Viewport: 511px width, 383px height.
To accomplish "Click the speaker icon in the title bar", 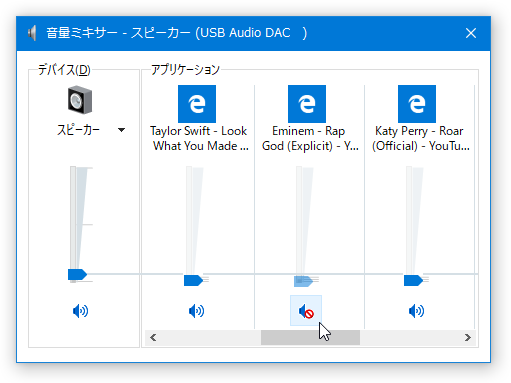I will tap(32, 33).
